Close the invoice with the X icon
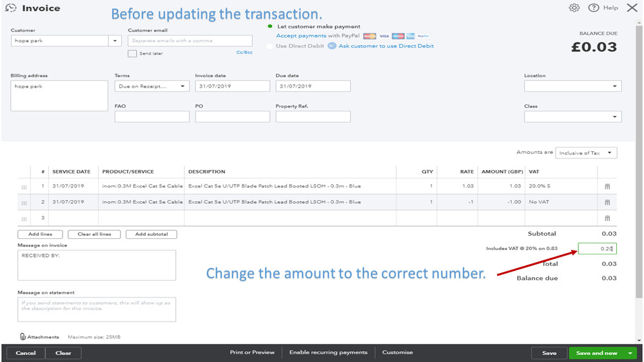The height and width of the screenshot is (362, 644). [632, 8]
